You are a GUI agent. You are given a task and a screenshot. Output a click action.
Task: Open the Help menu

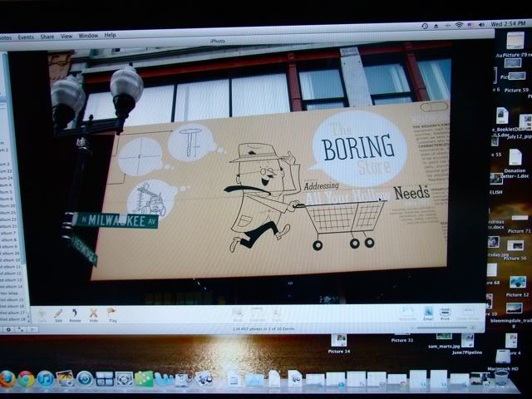110,35
